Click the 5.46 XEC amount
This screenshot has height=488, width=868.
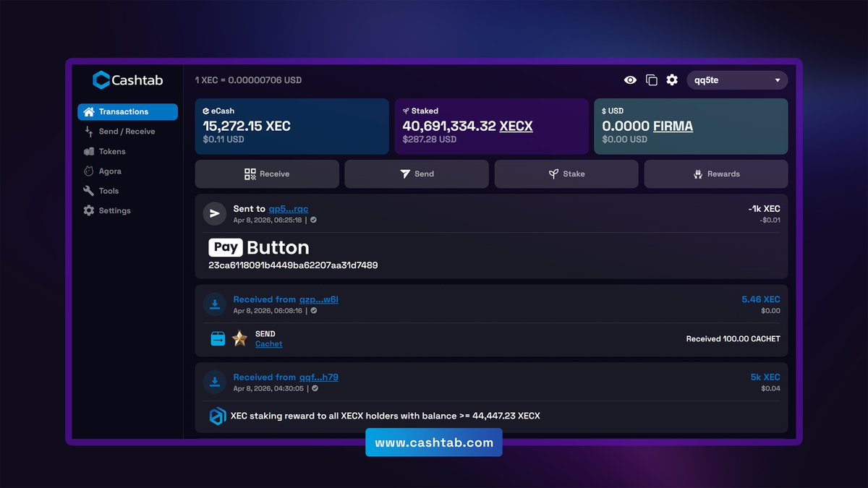[761, 299]
